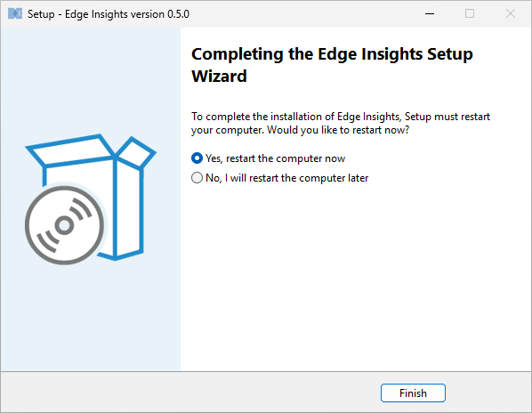Click the window title "Setup - Edge Insights version 0.5.0"
This screenshot has width=532, height=413.
tap(109, 14)
